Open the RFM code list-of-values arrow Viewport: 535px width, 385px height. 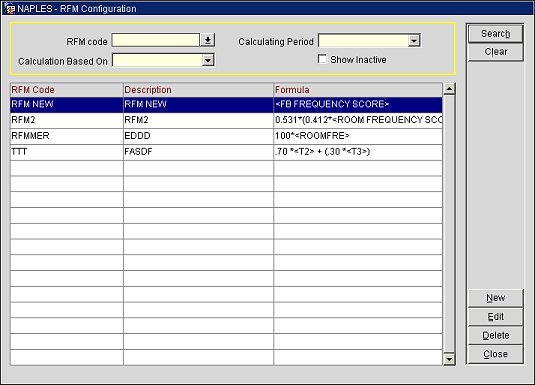pyautogui.click(x=207, y=40)
